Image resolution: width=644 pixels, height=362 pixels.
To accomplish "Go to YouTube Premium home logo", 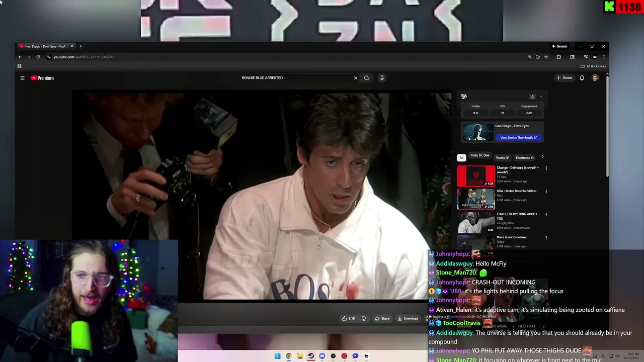I will 42,78.
